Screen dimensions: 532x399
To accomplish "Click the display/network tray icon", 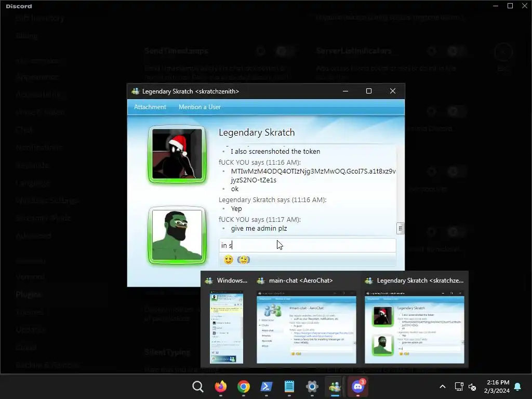I will coord(459,387).
